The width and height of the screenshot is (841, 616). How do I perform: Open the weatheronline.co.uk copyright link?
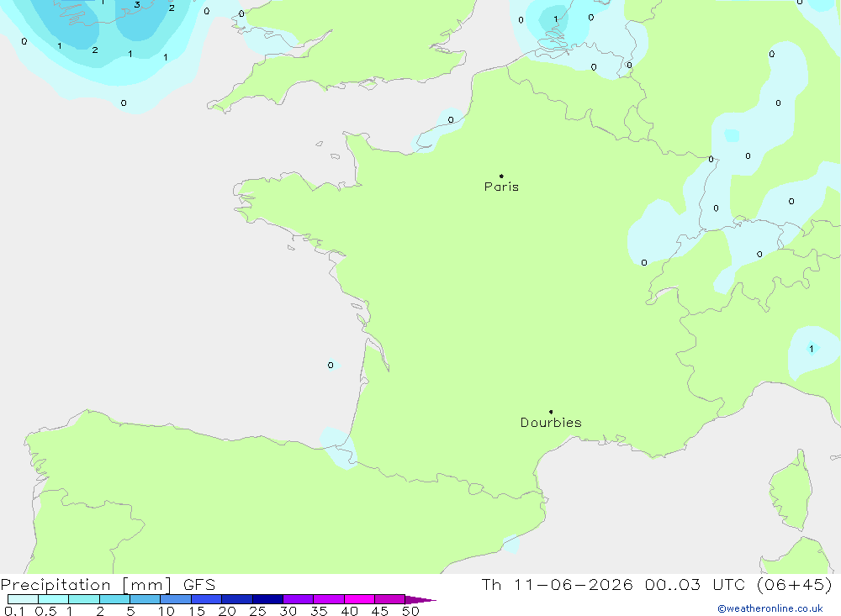tap(770, 608)
